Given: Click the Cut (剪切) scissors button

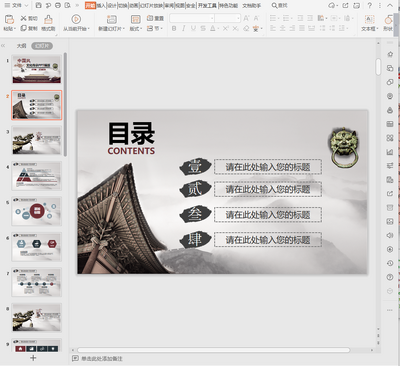Looking at the screenshot, I should click(29, 18).
